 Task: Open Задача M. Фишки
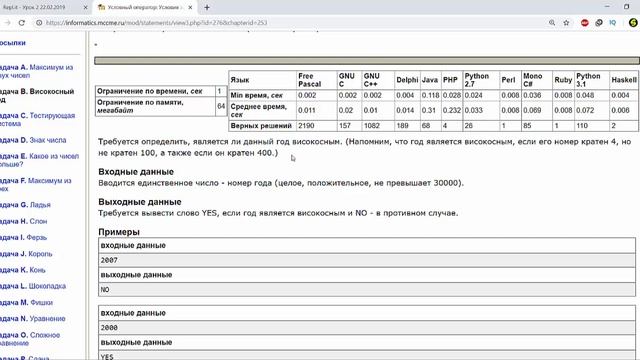pyautogui.click(x=26, y=302)
